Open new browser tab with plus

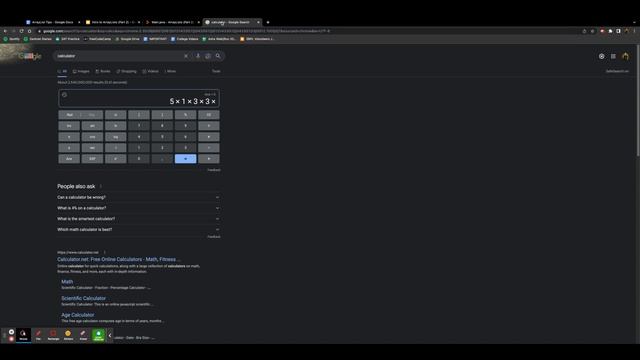(268, 22)
